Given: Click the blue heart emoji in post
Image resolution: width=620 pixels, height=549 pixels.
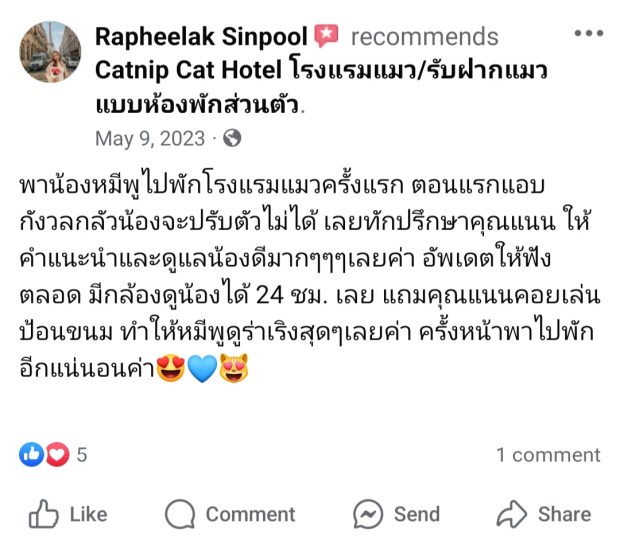Looking at the screenshot, I should [x=202, y=370].
